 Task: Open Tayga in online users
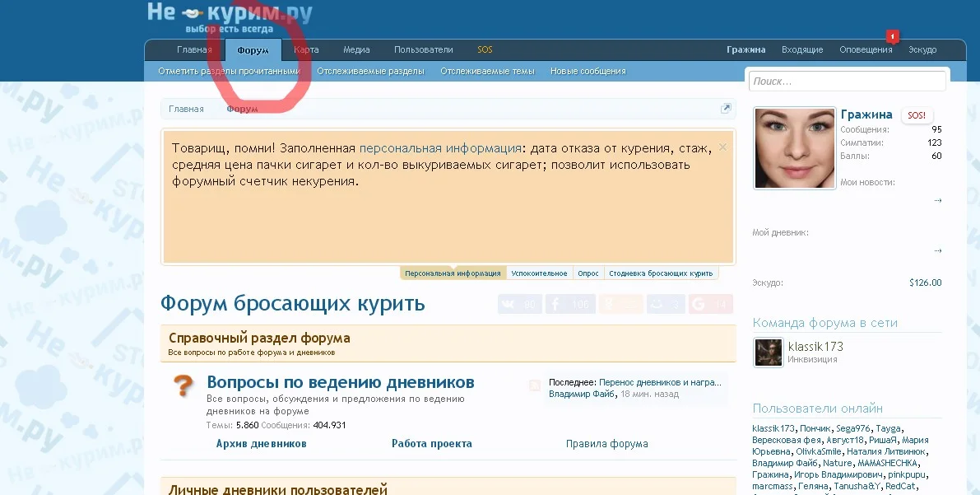click(888, 428)
